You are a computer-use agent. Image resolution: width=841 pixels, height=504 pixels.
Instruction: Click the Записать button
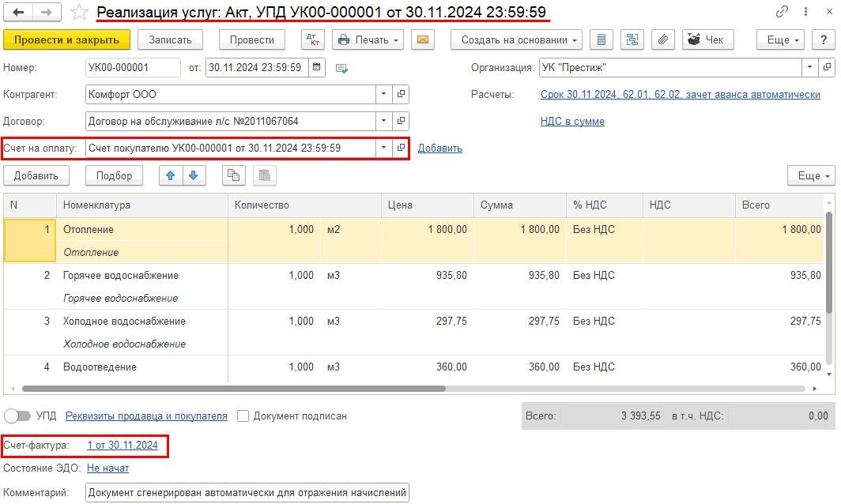(170, 39)
